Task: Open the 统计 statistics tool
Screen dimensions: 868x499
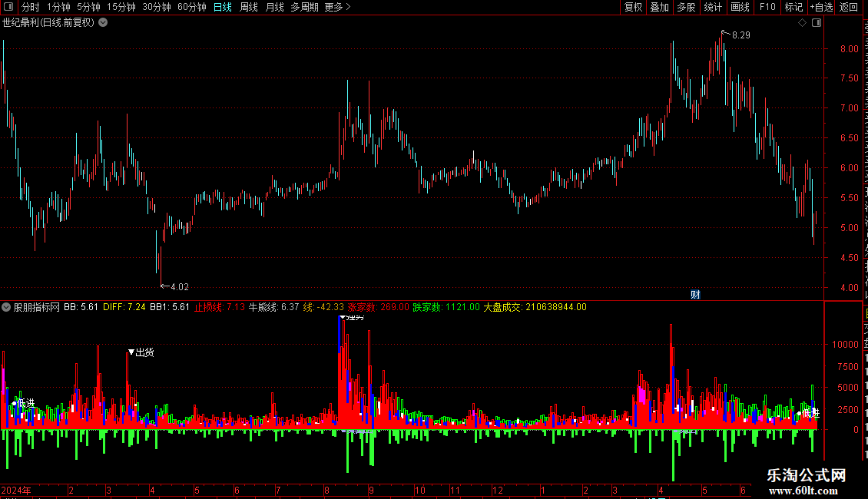Action: coord(712,7)
